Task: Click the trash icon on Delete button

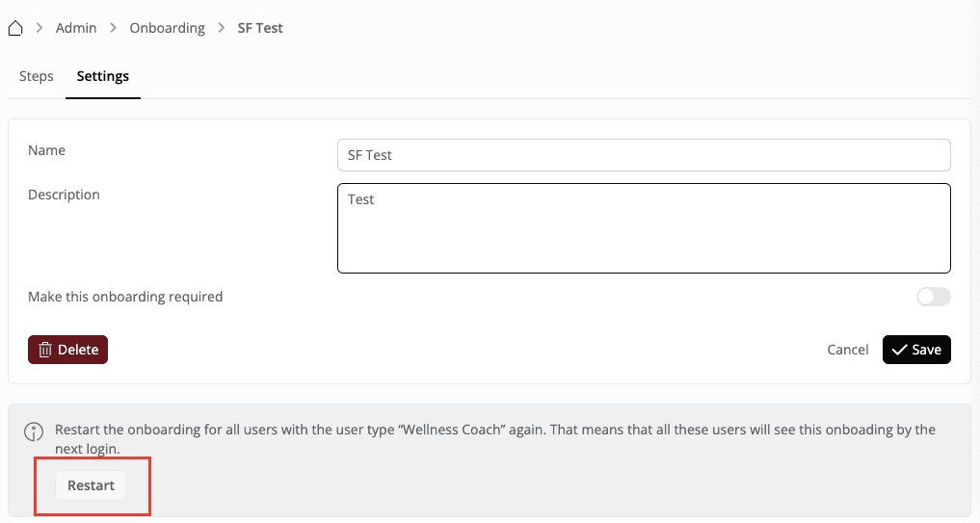Action: tap(44, 350)
